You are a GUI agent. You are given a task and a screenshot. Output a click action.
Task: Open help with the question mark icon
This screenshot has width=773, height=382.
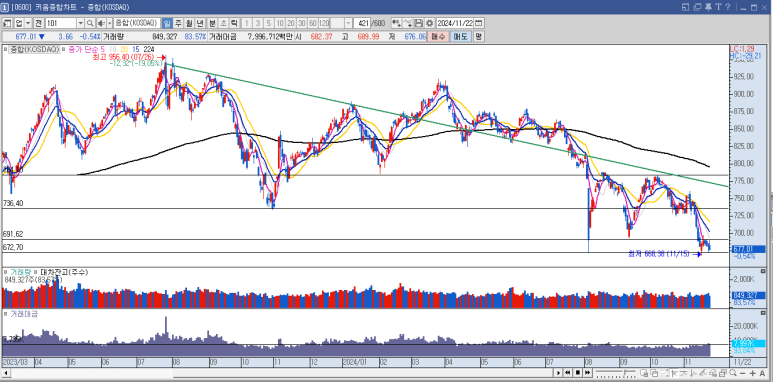[728, 7]
